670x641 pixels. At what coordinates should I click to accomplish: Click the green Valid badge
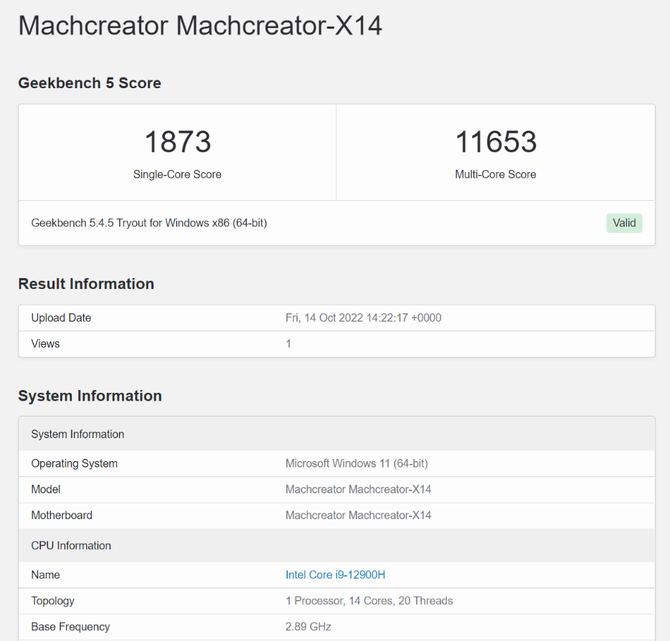624,223
